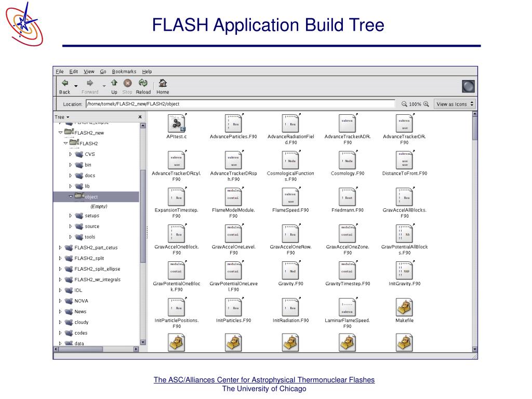Screen dimensions: 532x399
Task: Open the Help menu
Action: 147,72
